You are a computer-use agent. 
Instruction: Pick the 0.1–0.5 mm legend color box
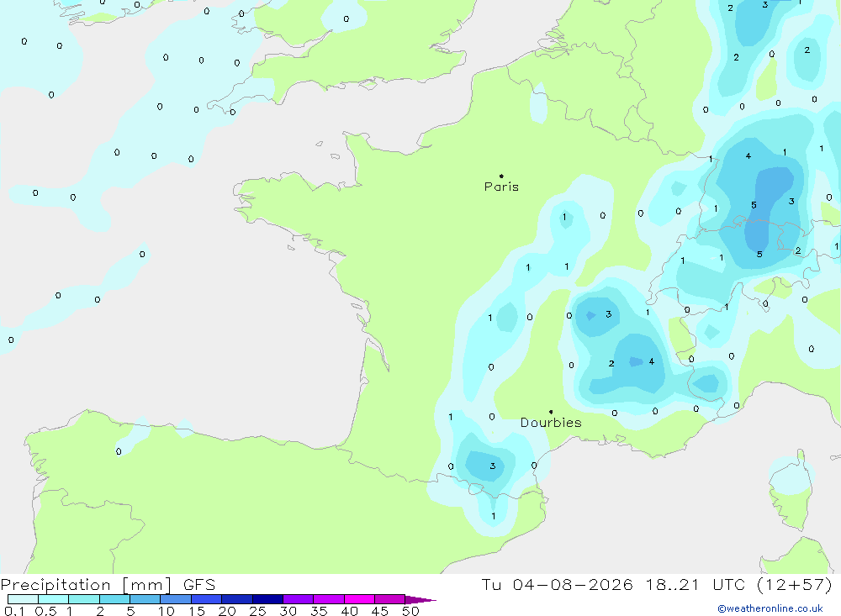(23, 599)
